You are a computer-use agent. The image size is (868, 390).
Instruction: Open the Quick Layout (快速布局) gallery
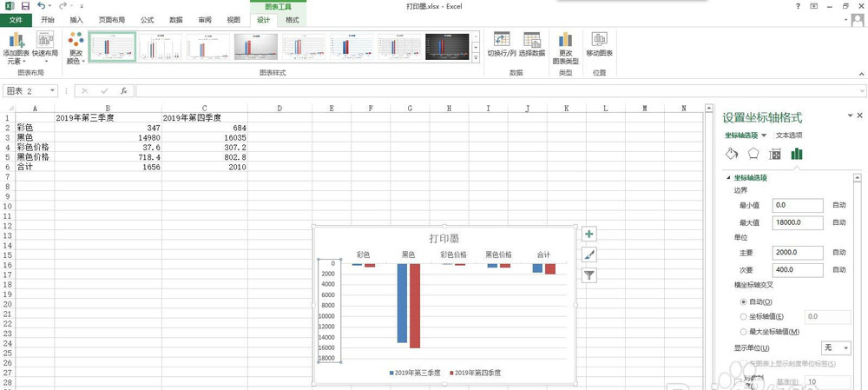44,49
